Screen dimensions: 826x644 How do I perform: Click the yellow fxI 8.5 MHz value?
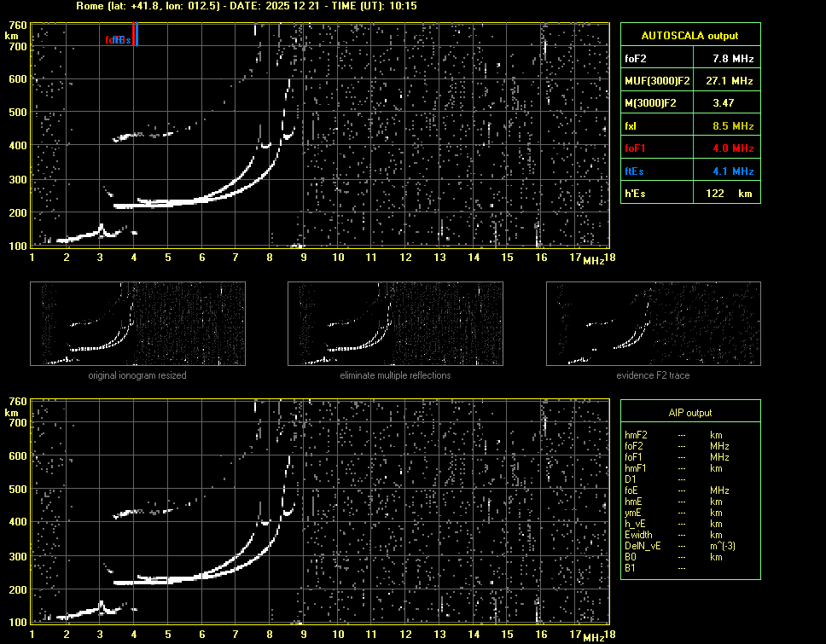(732, 126)
